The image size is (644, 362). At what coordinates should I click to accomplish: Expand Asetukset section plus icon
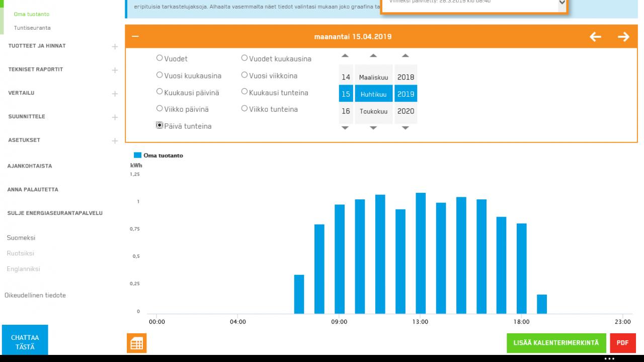[x=115, y=141]
